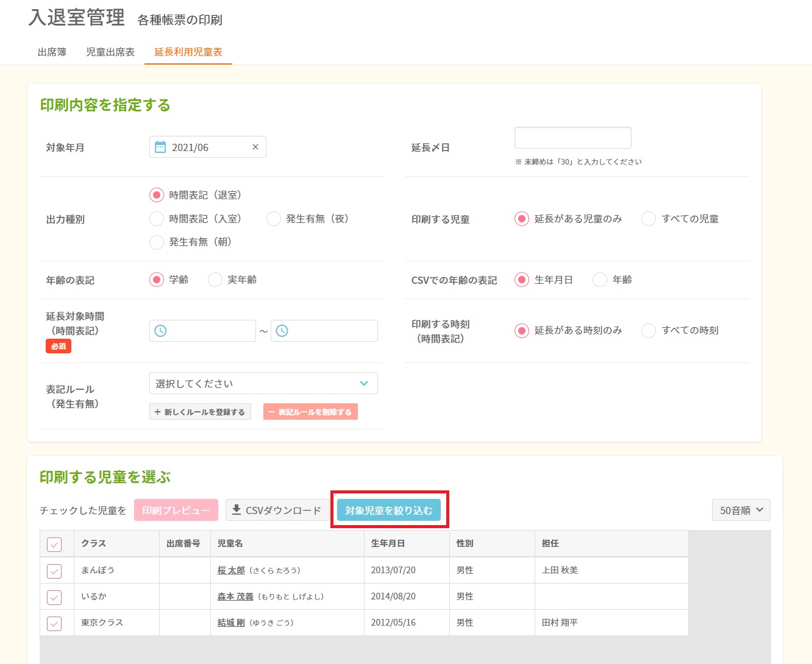The width and height of the screenshot is (812, 664).
Task: Click the clock icon in the start time field
Action: click(160, 331)
